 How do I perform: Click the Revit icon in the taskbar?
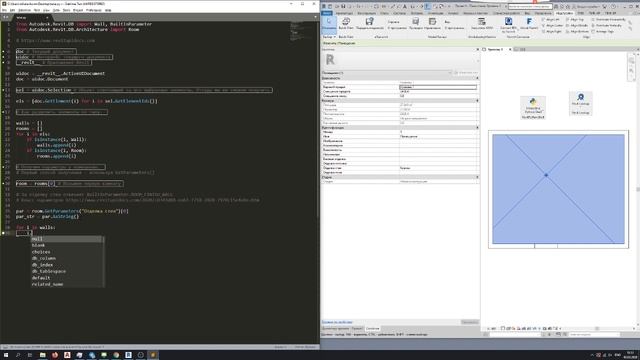129,355
